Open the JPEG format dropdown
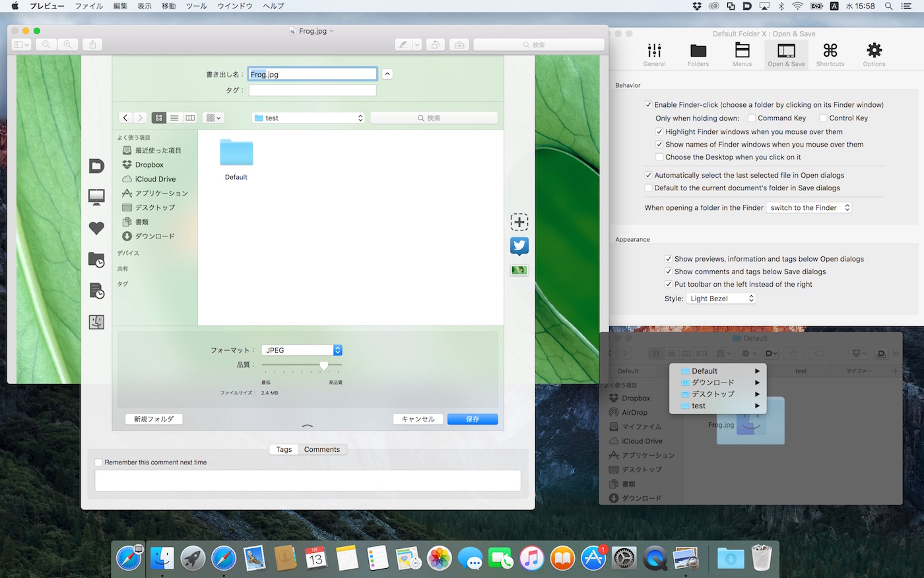The height and width of the screenshot is (578, 924). [302, 350]
